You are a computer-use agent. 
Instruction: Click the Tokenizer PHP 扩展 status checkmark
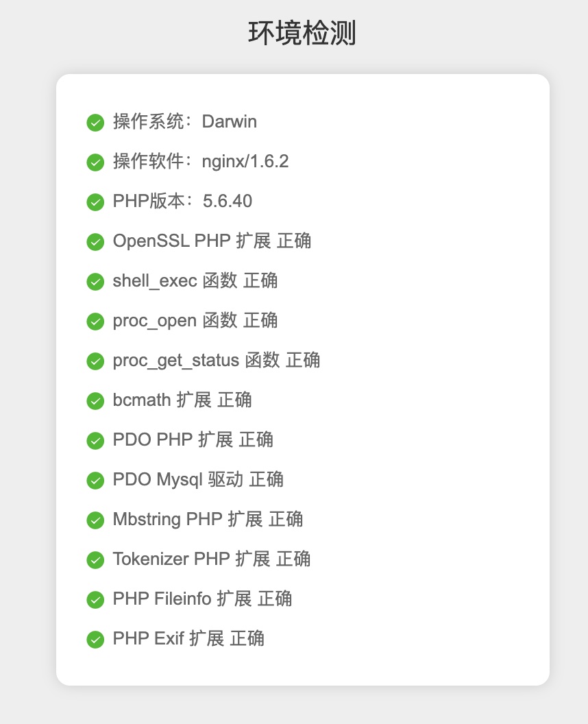[95, 560]
